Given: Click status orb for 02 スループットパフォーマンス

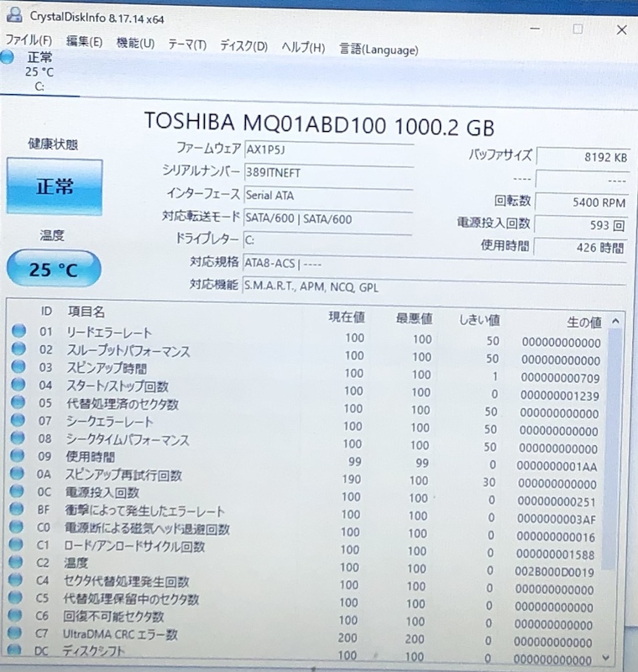Looking at the screenshot, I should click(x=18, y=349).
